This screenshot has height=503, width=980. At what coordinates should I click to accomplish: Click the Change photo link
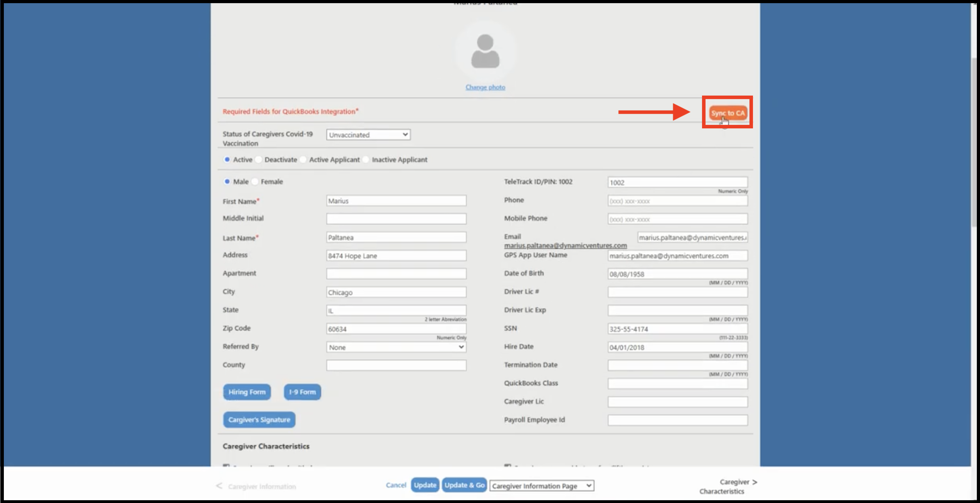point(485,87)
